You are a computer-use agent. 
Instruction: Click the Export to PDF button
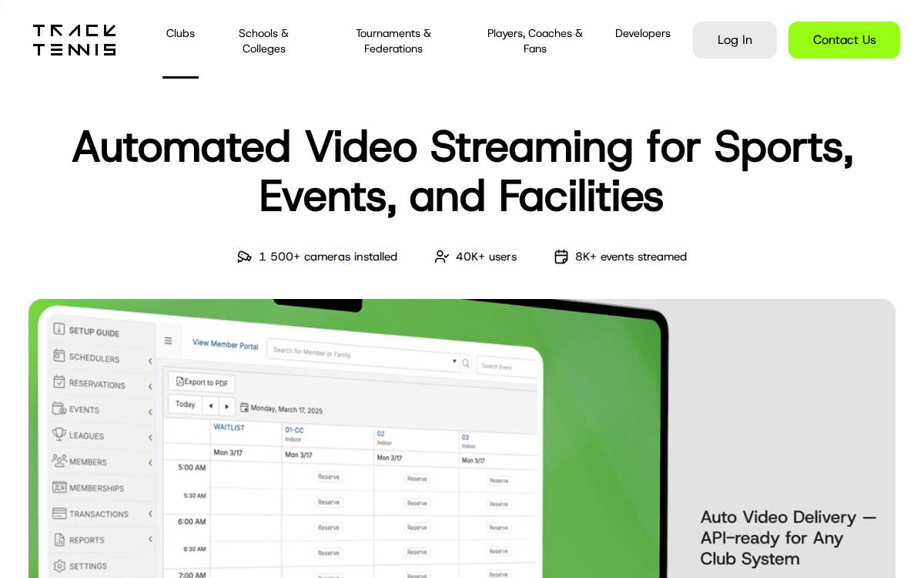click(202, 382)
